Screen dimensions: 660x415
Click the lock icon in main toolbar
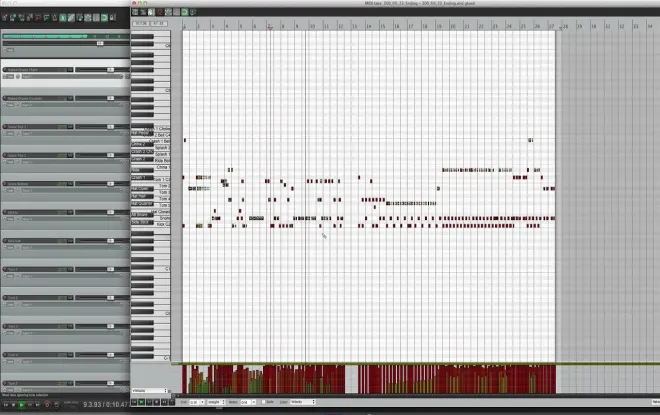(x=113, y=18)
